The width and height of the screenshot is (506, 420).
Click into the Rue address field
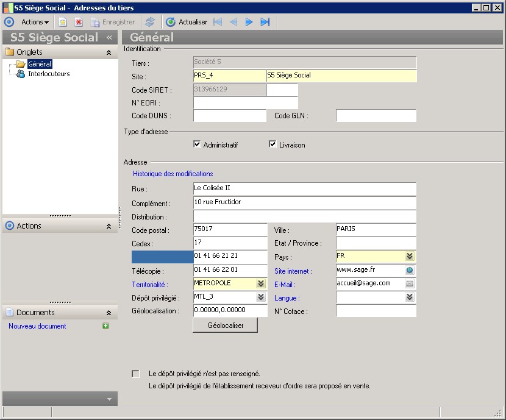(304, 188)
